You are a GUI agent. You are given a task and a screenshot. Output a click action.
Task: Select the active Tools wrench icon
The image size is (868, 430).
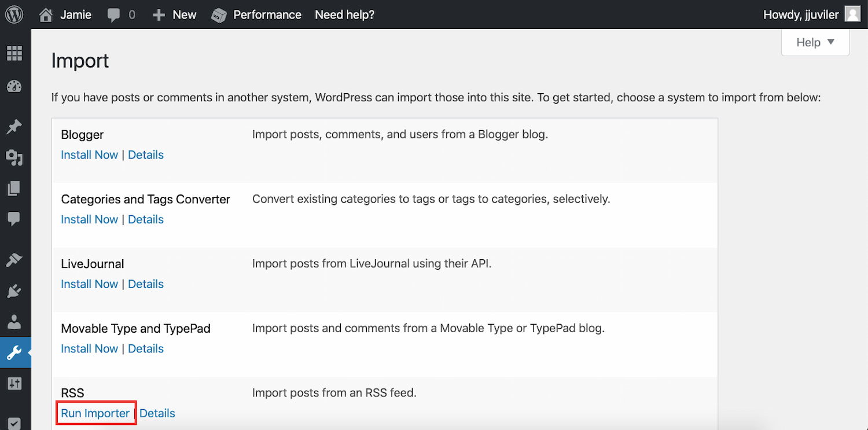[x=14, y=352]
